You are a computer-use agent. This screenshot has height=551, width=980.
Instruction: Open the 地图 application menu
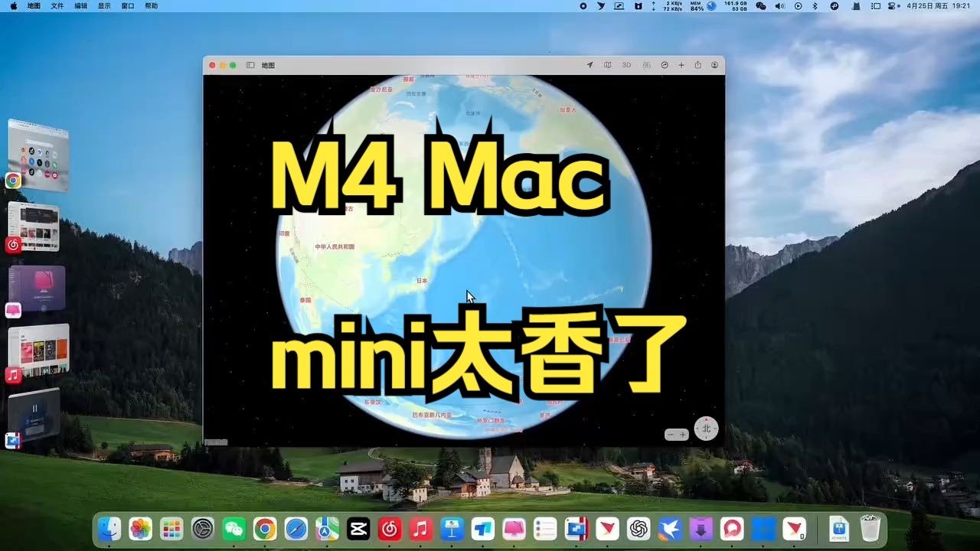pyautogui.click(x=33, y=6)
